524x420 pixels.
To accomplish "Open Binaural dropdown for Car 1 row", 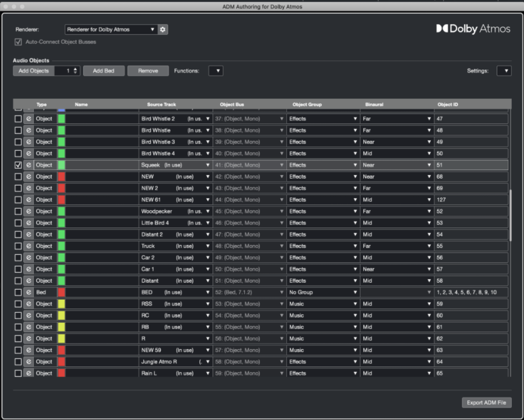I will point(396,269).
